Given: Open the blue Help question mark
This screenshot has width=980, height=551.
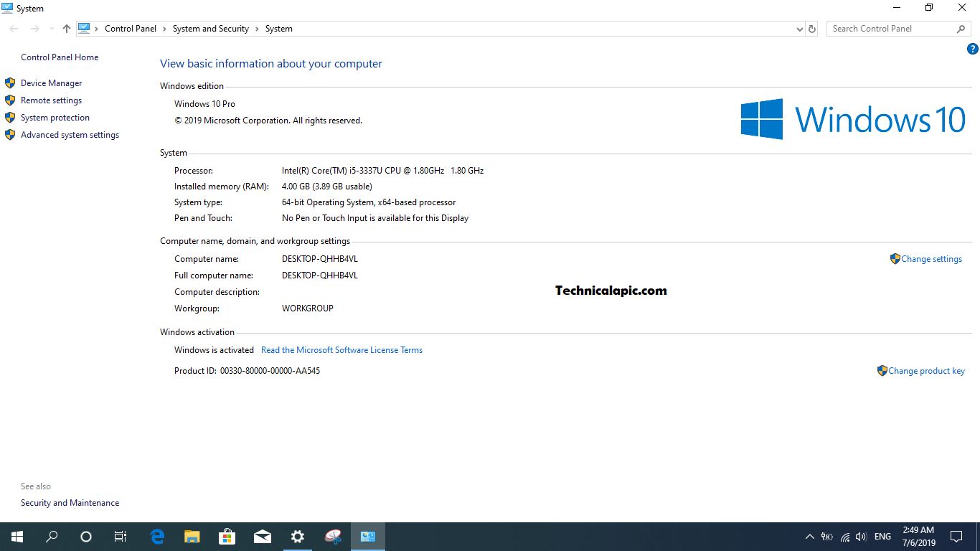Looking at the screenshot, I should point(973,49).
